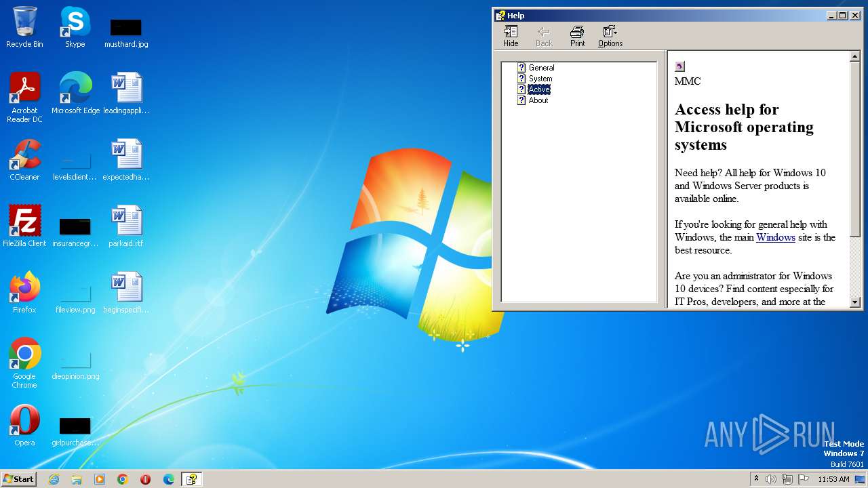Image resolution: width=868 pixels, height=488 pixels.
Task: Launch Chrome from the taskbar
Action: pos(123,479)
